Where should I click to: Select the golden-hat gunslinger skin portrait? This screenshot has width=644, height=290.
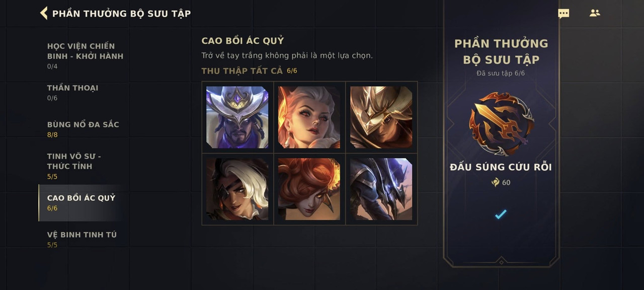pyautogui.click(x=381, y=117)
